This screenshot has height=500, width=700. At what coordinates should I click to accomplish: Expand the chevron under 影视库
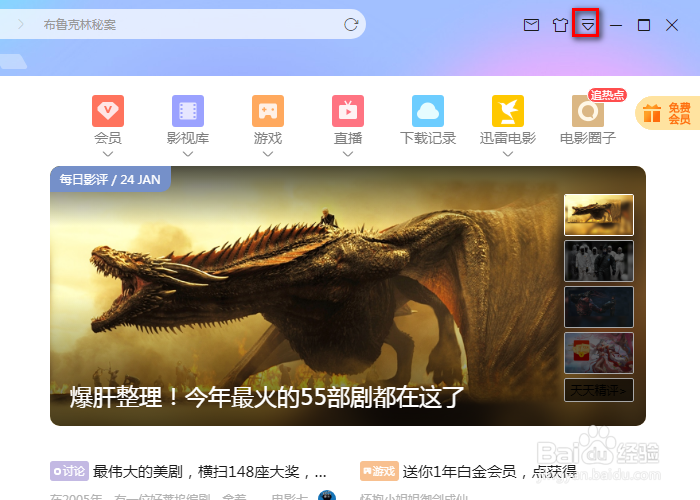[188, 154]
